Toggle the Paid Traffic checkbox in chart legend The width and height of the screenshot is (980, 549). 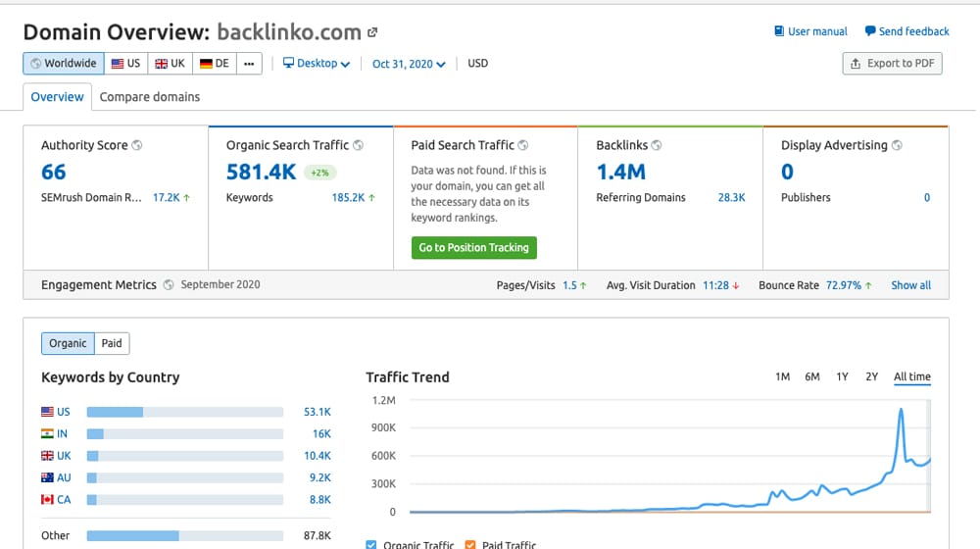(x=468, y=545)
